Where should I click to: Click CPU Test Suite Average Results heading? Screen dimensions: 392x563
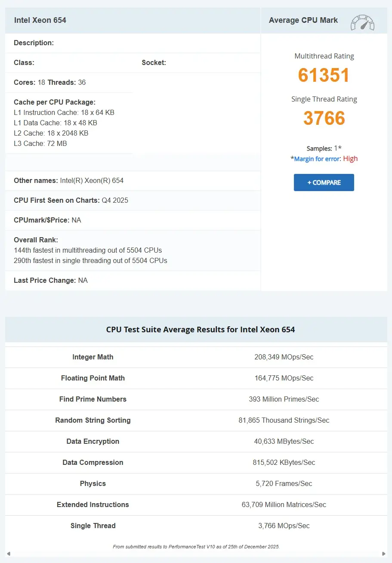[x=201, y=330]
